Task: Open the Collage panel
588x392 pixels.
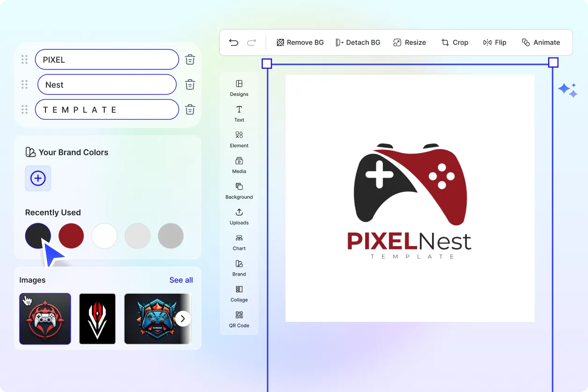Action: click(239, 293)
